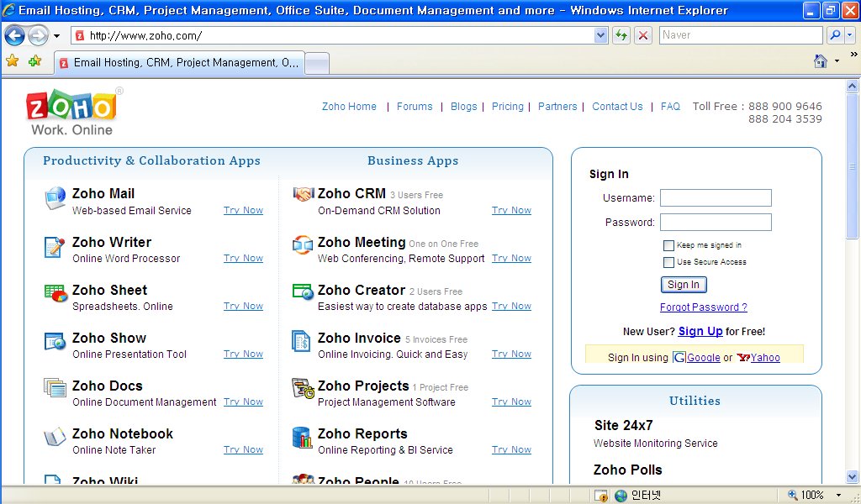Click the Naver search box
The width and height of the screenshot is (861, 504).
(741, 35)
